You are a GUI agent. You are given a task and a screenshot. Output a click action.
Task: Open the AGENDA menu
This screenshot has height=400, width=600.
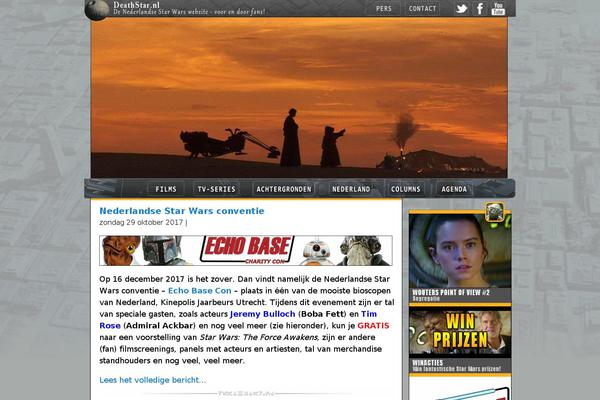coord(454,189)
